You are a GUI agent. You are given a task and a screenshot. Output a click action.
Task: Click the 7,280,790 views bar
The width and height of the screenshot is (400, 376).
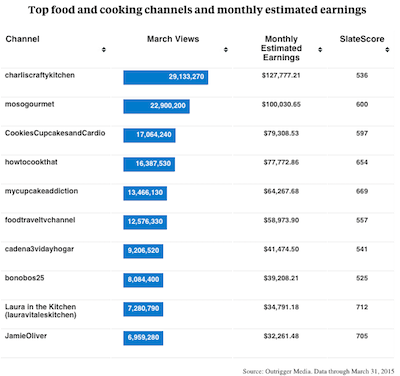(143, 309)
